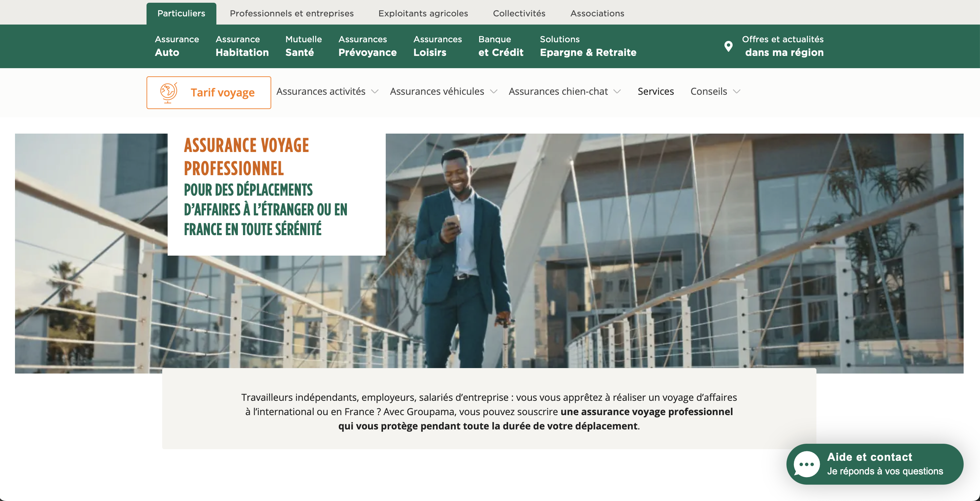This screenshot has width=980, height=501.
Task: Click Services menu item
Action: [656, 91]
